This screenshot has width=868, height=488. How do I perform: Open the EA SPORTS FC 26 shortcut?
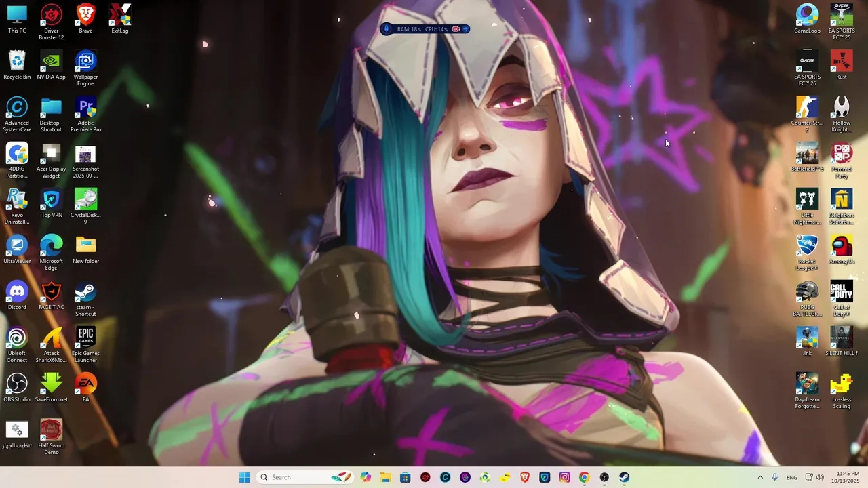click(x=807, y=68)
